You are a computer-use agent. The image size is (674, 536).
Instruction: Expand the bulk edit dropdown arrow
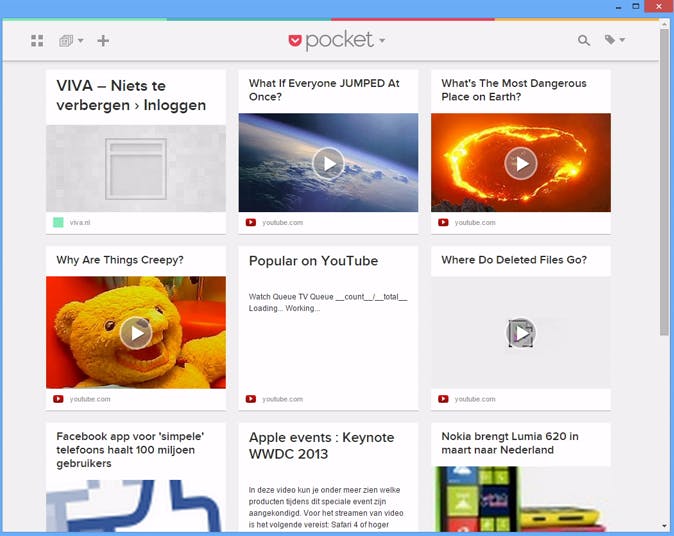click(x=80, y=41)
